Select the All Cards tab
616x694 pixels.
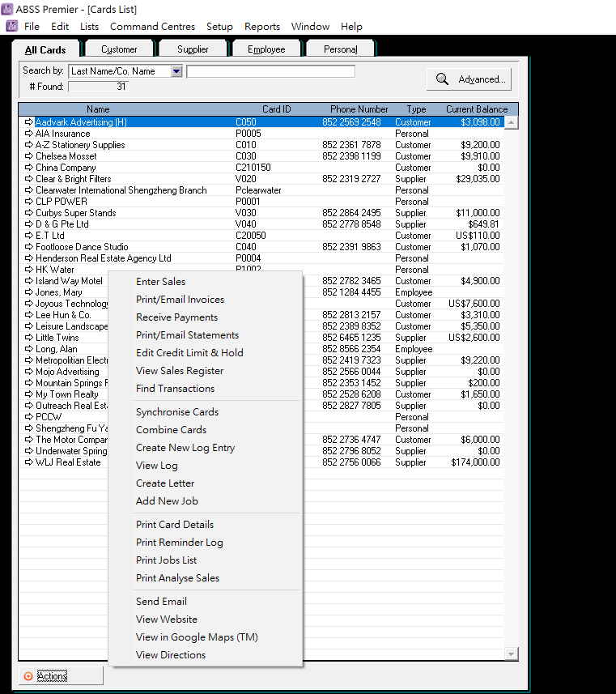(x=45, y=49)
